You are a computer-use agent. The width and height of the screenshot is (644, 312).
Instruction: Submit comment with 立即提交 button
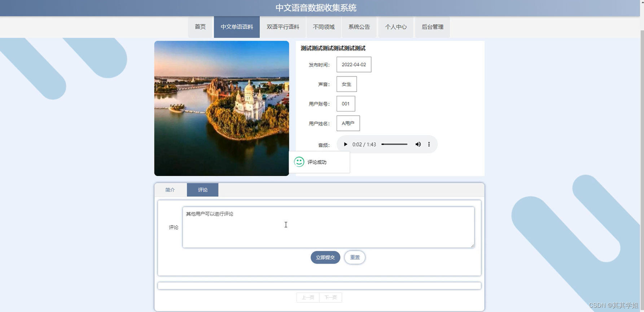tap(325, 258)
